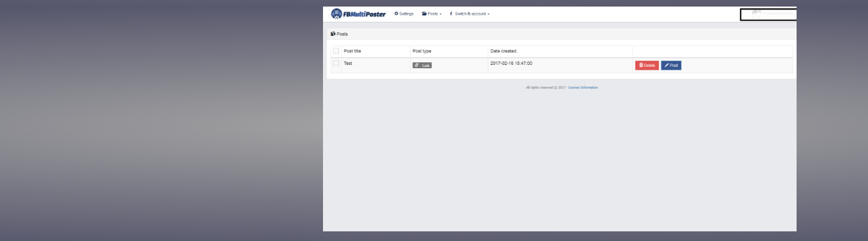Select the date 2017-02-16 15:47:00
The width and height of the screenshot is (868, 241).
[511, 63]
